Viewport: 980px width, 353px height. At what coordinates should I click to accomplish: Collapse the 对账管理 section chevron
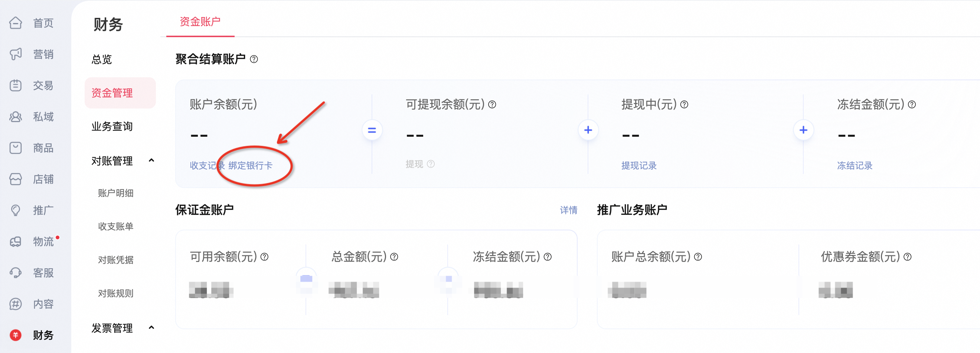click(x=151, y=161)
